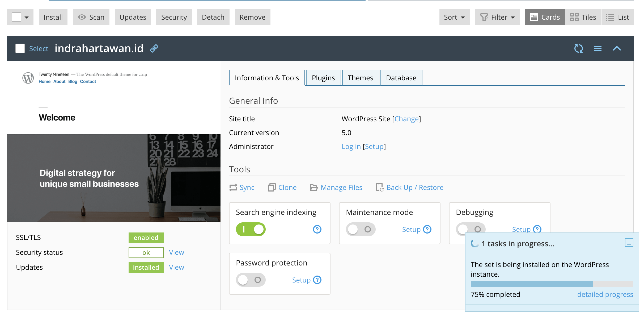Image resolution: width=644 pixels, height=316 pixels.
Task: Open help icon for Password protection
Action: click(x=317, y=280)
